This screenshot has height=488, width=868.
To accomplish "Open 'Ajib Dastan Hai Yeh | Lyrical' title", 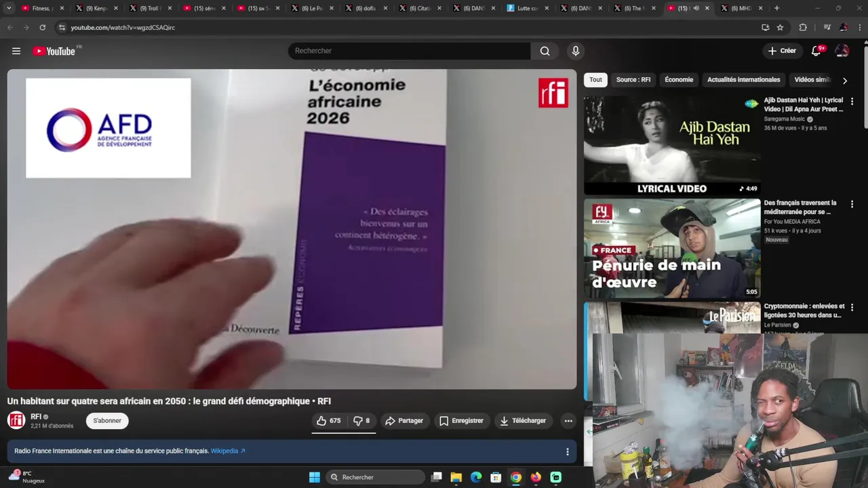I will point(804,104).
